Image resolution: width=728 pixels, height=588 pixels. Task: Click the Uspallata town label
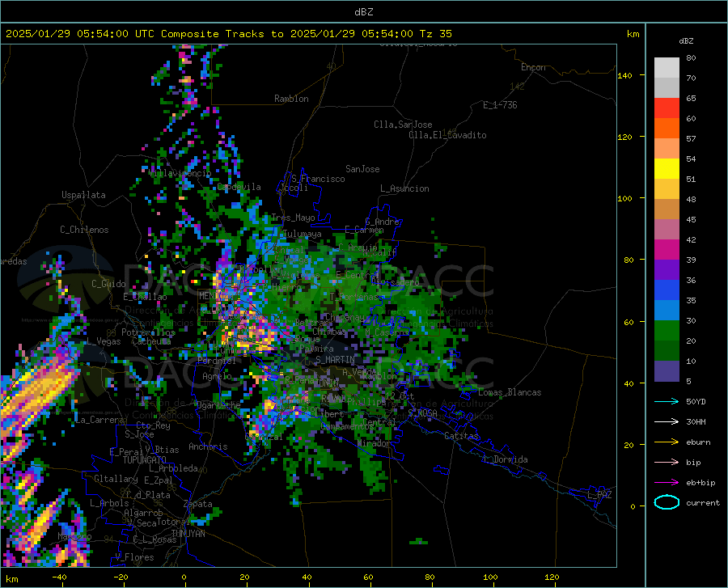[x=83, y=195]
